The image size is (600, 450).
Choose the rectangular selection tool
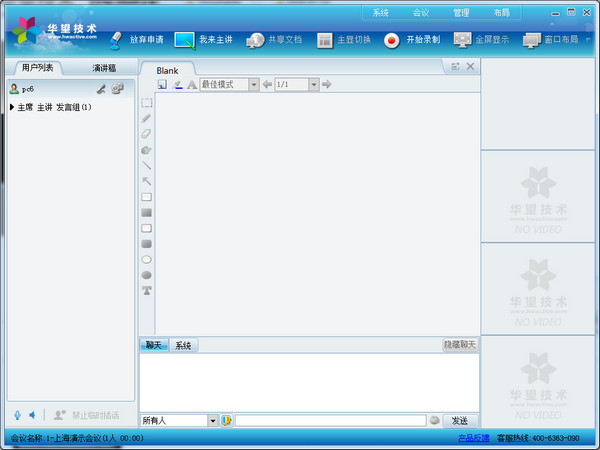147,103
